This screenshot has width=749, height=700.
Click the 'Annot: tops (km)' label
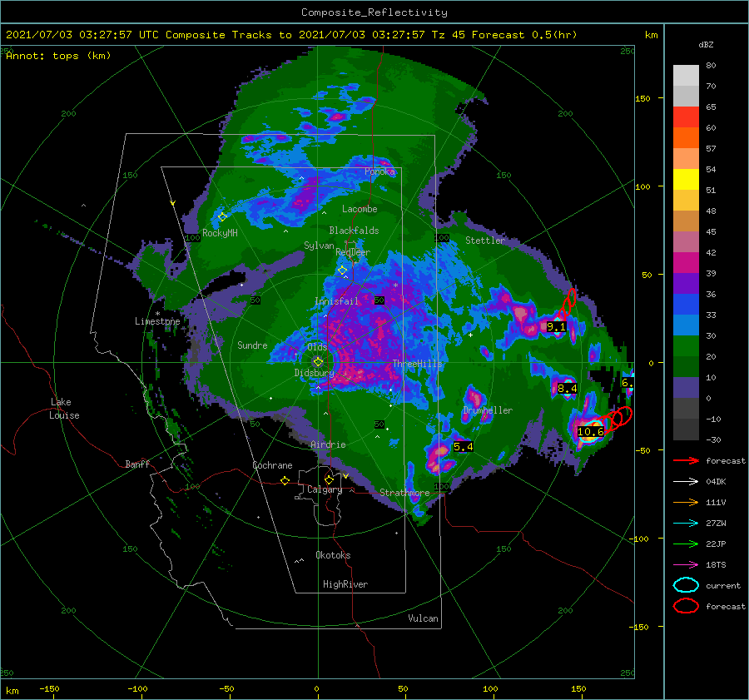[58, 56]
